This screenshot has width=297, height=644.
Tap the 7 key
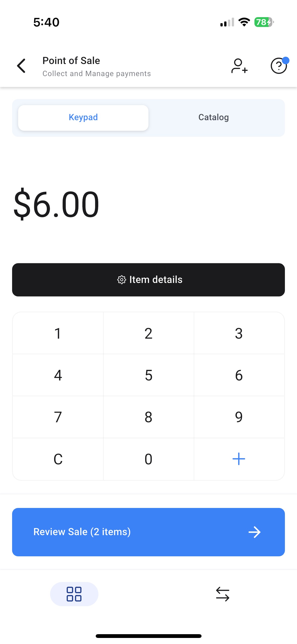[58, 417]
